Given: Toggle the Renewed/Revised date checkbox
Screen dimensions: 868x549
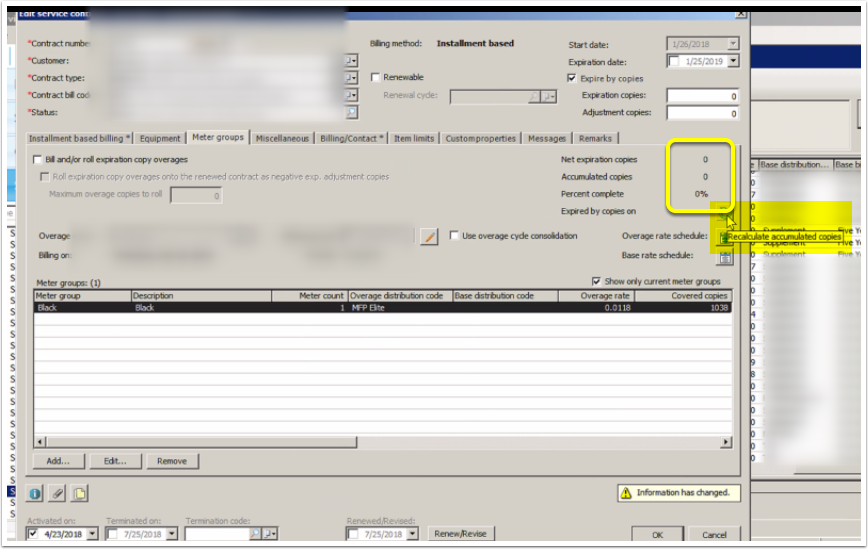Looking at the screenshot, I should point(353,534).
